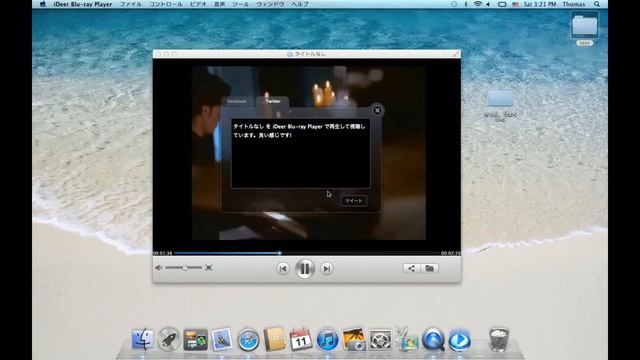Screen dimensions: 640x360
Task: Open the ツール menu
Action: click(240, 4)
